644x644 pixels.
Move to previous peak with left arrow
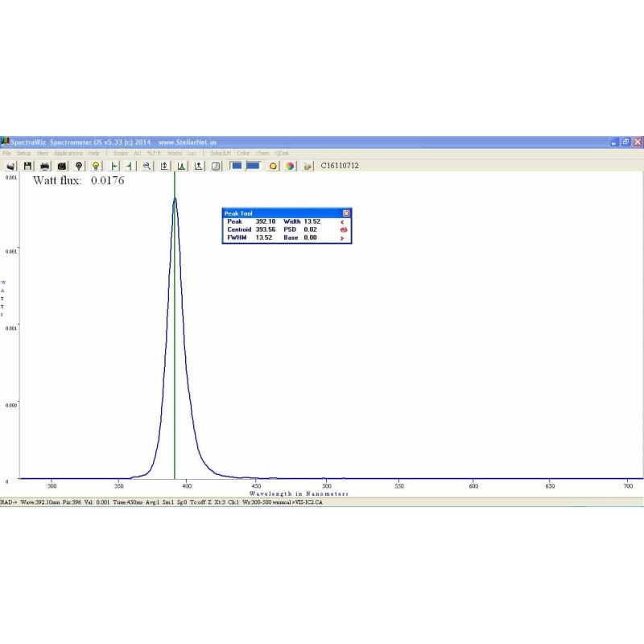point(342,221)
